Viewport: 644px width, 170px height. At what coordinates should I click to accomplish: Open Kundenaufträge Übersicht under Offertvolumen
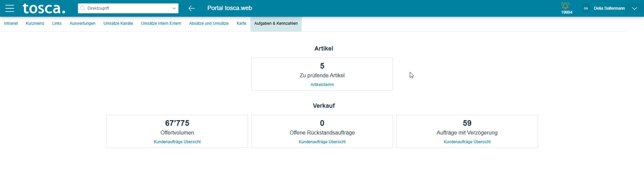177,142
